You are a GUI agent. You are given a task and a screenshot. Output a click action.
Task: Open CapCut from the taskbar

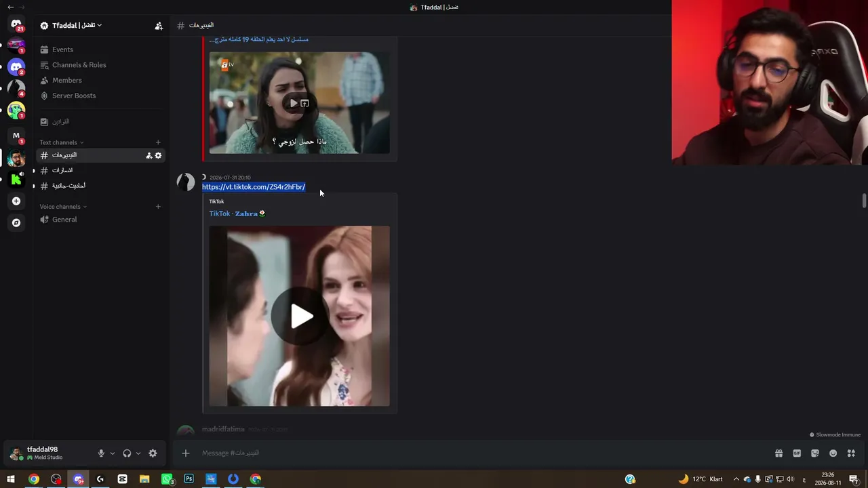coord(122,479)
